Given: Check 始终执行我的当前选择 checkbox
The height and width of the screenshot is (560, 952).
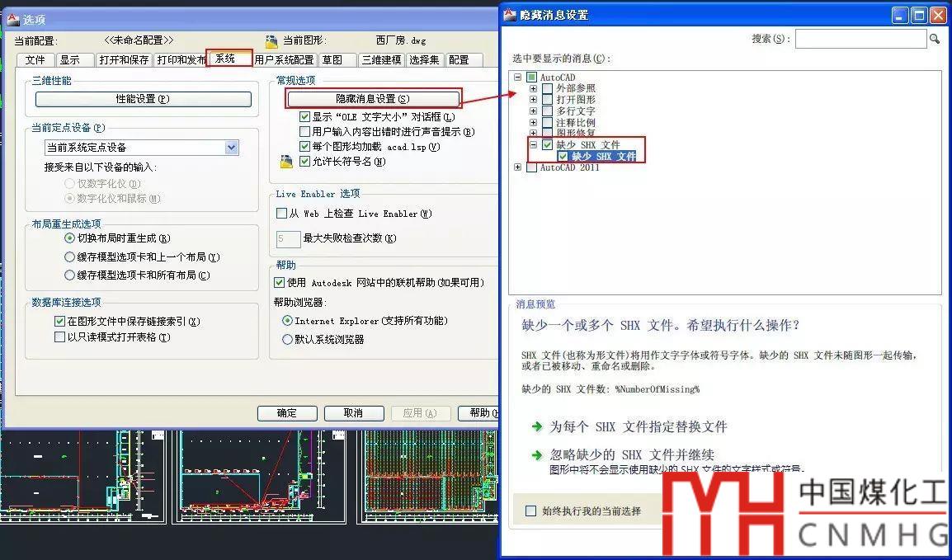Looking at the screenshot, I should 530,511.
